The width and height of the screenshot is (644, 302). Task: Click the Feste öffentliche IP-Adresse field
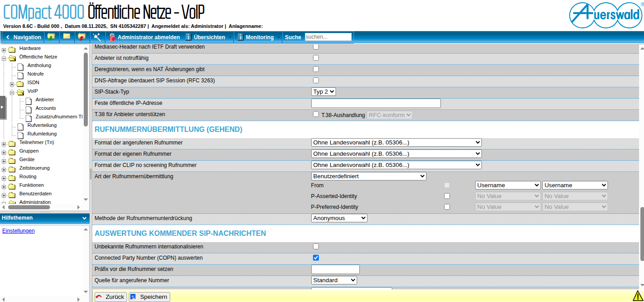pyautogui.click(x=376, y=103)
